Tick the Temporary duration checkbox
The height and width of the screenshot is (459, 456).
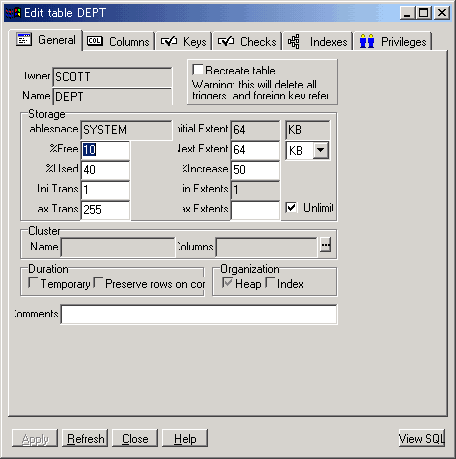click(33, 283)
